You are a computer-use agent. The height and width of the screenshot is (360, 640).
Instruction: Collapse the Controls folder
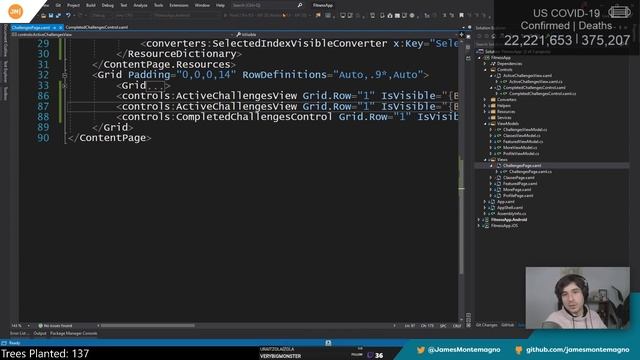tap(485, 70)
